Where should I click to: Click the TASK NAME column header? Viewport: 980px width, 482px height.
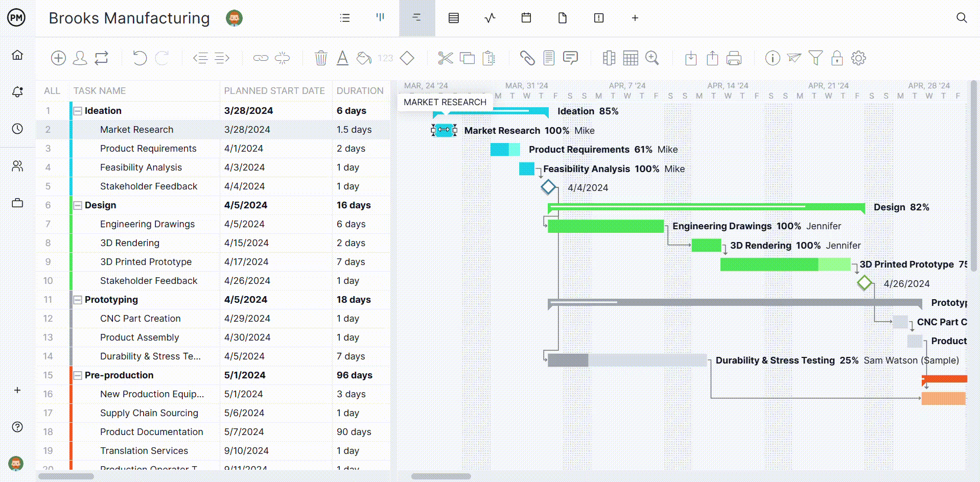[x=100, y=91]
